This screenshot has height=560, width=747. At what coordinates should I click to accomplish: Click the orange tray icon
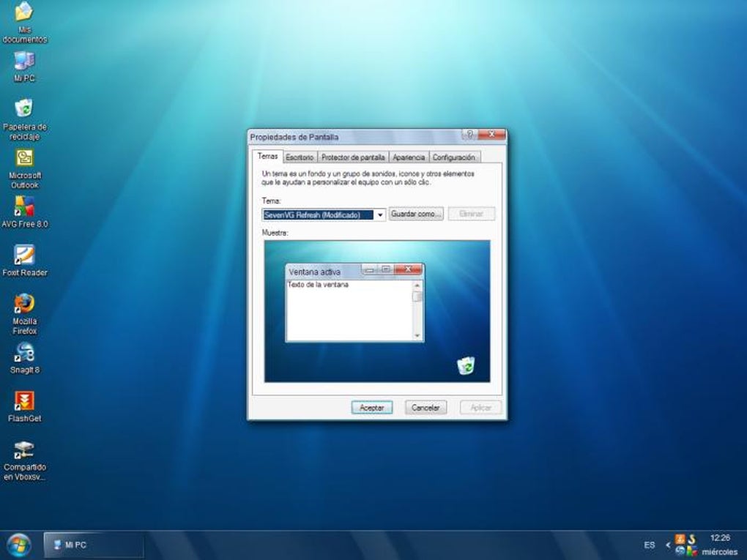[680, 539]
